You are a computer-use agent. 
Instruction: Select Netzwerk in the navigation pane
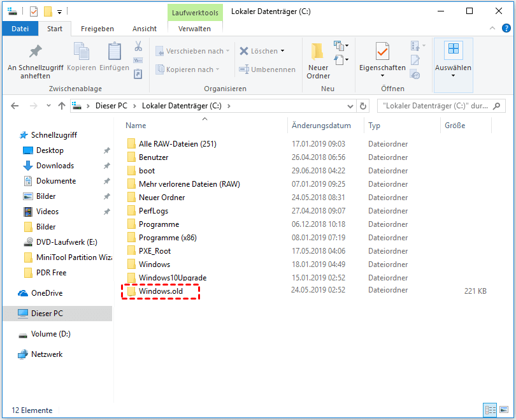pos(47,354)
